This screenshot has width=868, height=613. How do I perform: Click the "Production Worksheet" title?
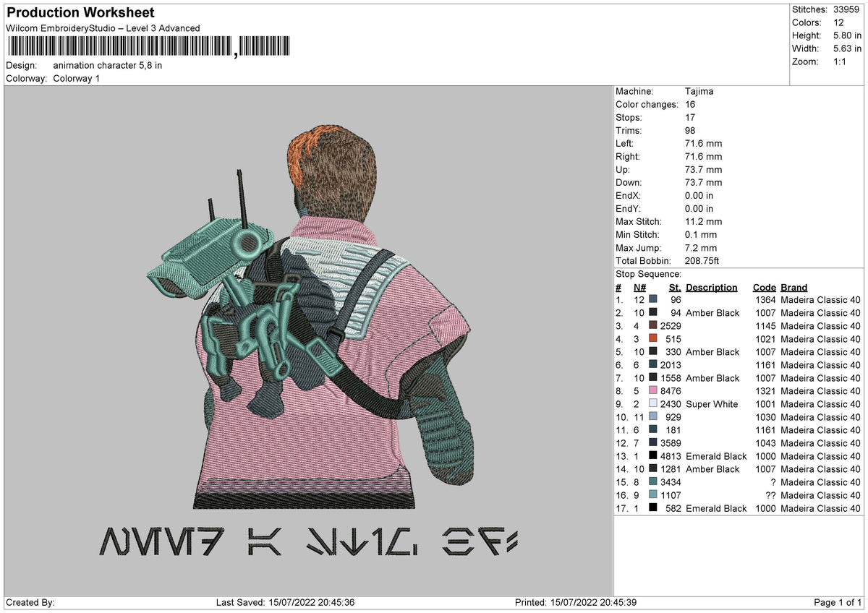80,13
